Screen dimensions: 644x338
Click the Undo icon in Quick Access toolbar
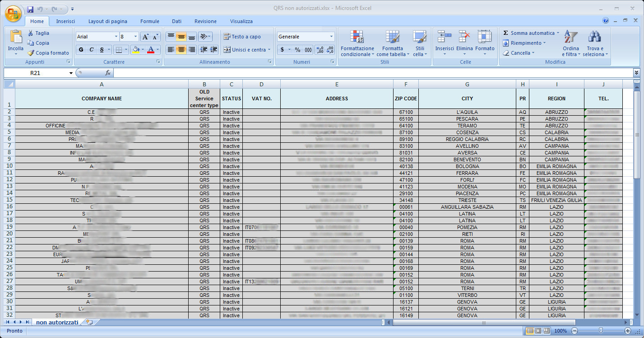click(40, 9)
